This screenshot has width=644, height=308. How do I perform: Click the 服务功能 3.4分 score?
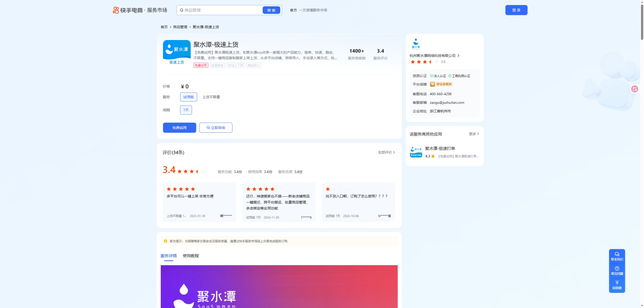click(x=230, y=172)
